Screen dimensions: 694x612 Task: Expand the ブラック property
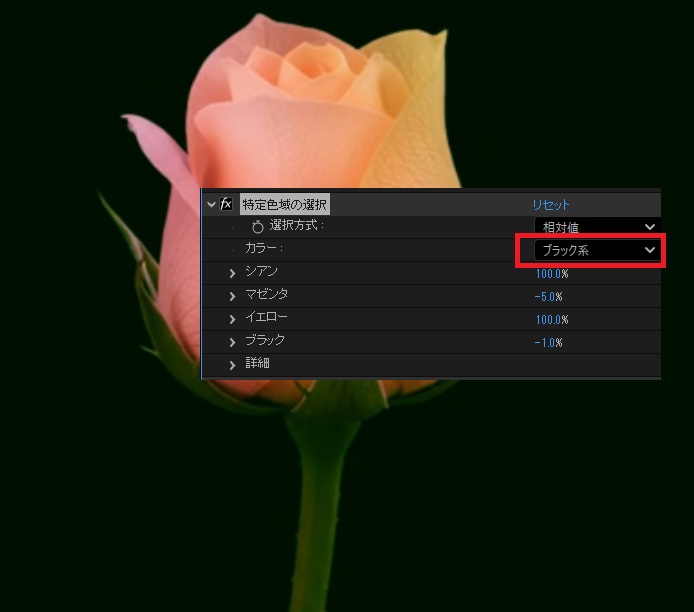point(233,342)
